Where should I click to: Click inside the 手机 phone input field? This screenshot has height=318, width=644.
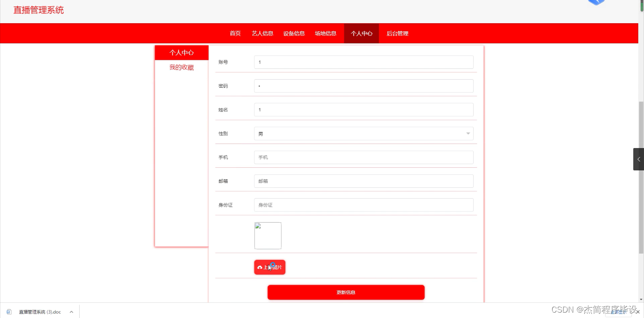[363, 157]
